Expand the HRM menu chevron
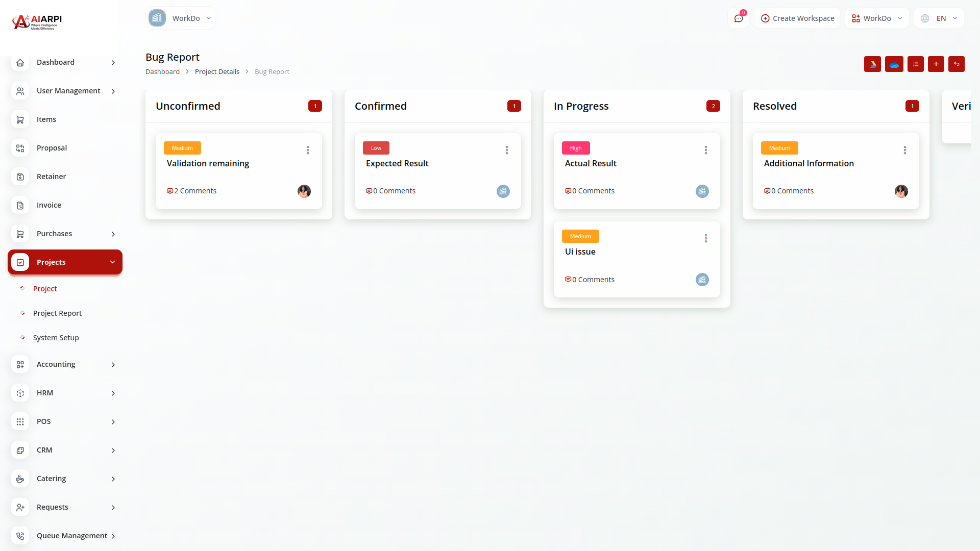 (113, 393)
